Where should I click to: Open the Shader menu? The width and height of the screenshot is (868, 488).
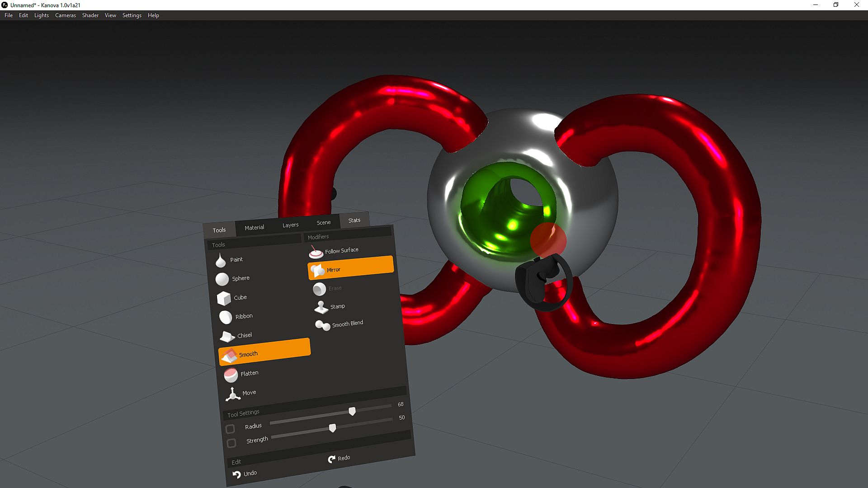(90, 15)
